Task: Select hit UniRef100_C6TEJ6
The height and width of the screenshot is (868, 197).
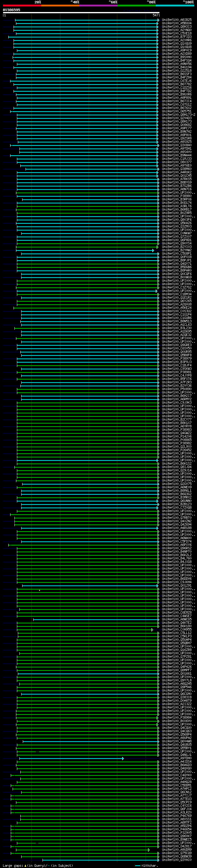Action: pyautogui.click(x=176, y=81)
